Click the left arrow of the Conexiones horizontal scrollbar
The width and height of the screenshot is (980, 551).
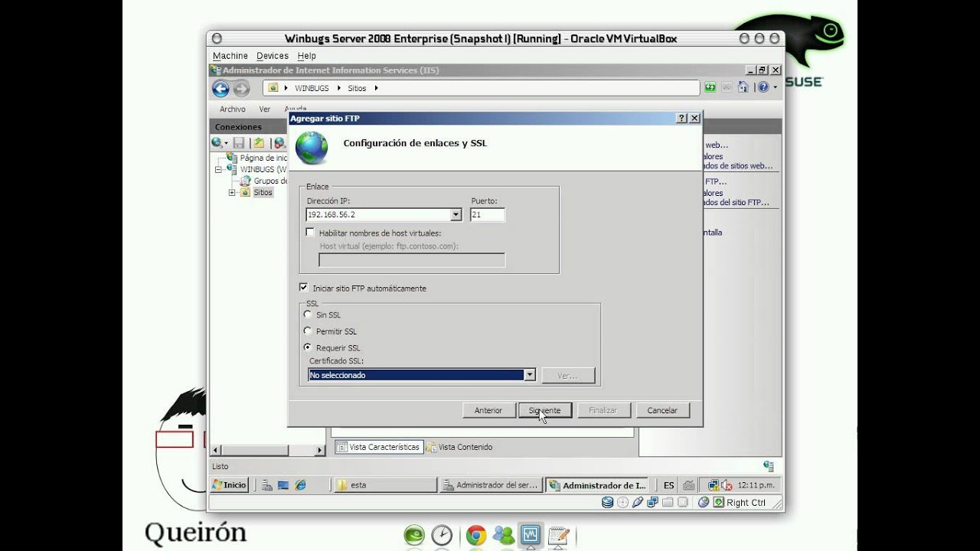pyautogui.click(x=216, y=450)
